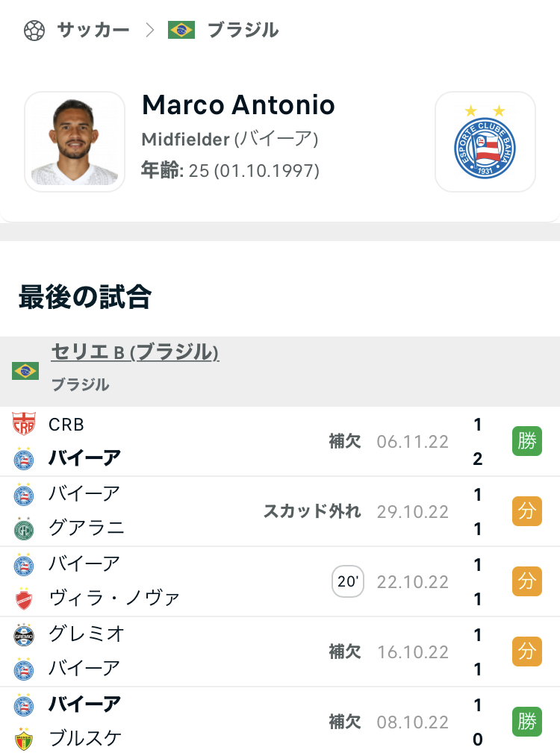The image size is (560, 756).
Task: Click the soccer ball icon in breadcrumb
Action: [x=34, y=30]
